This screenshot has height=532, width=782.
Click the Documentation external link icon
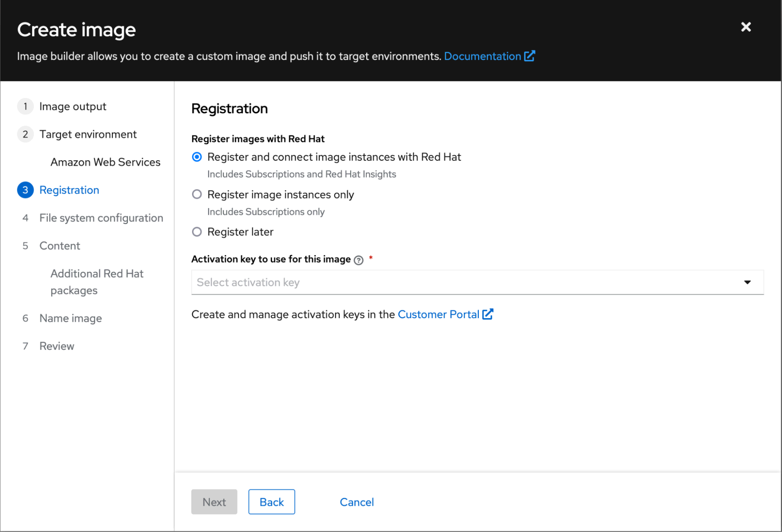529,56
